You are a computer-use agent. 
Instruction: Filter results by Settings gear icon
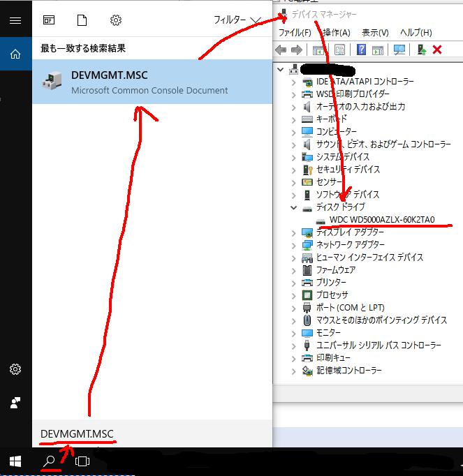point(116,20)
